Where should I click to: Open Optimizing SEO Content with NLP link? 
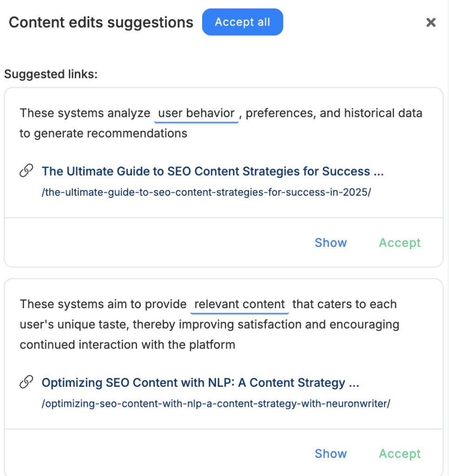pos(200,383)
